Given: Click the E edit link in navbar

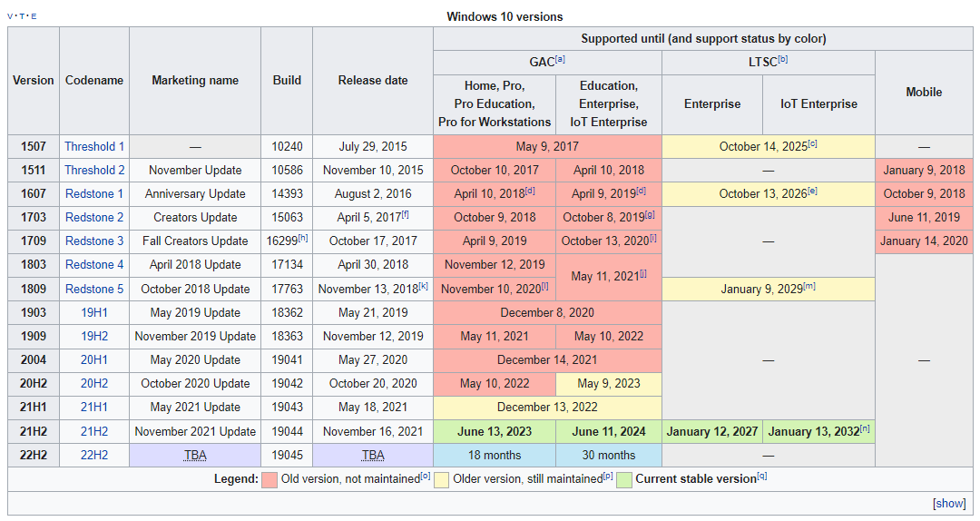Looking at the screenshot, I should [x=34, y=16].
